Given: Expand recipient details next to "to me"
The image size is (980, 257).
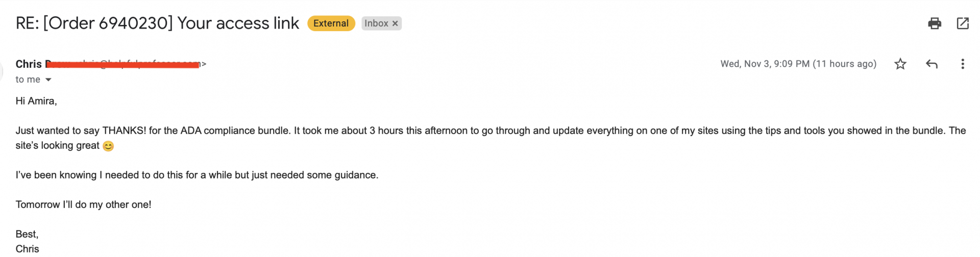Looking at the screenshot, I should pos(48,80).
